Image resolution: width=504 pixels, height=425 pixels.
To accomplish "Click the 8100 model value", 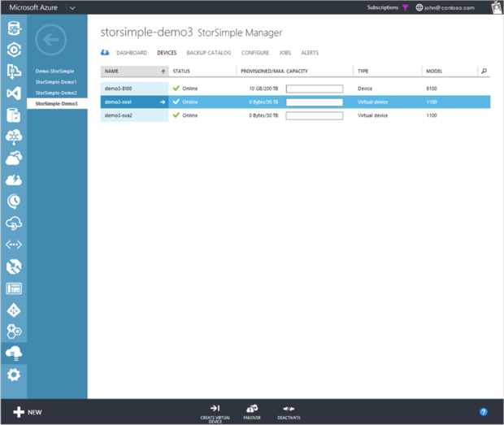I will click(432, 89).
